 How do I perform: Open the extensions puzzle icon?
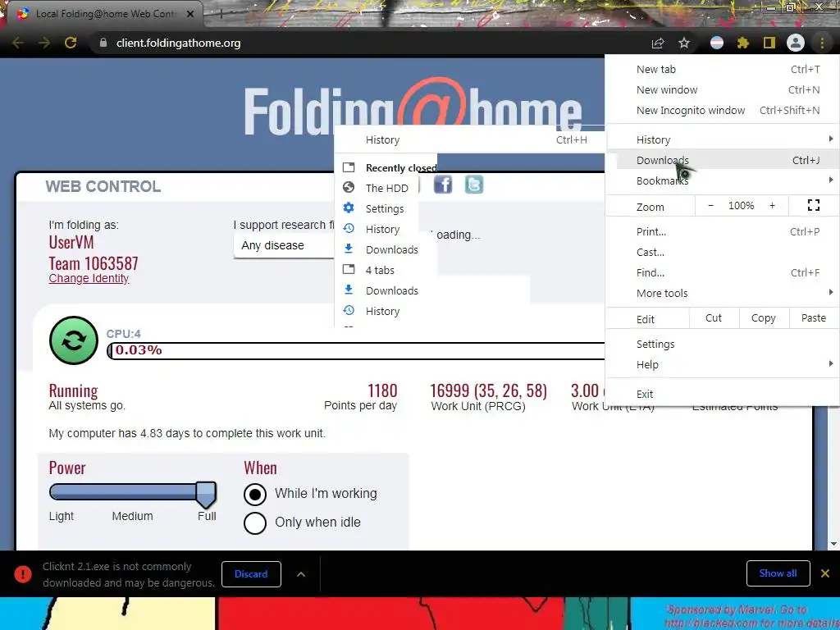[x=742, y=43]
